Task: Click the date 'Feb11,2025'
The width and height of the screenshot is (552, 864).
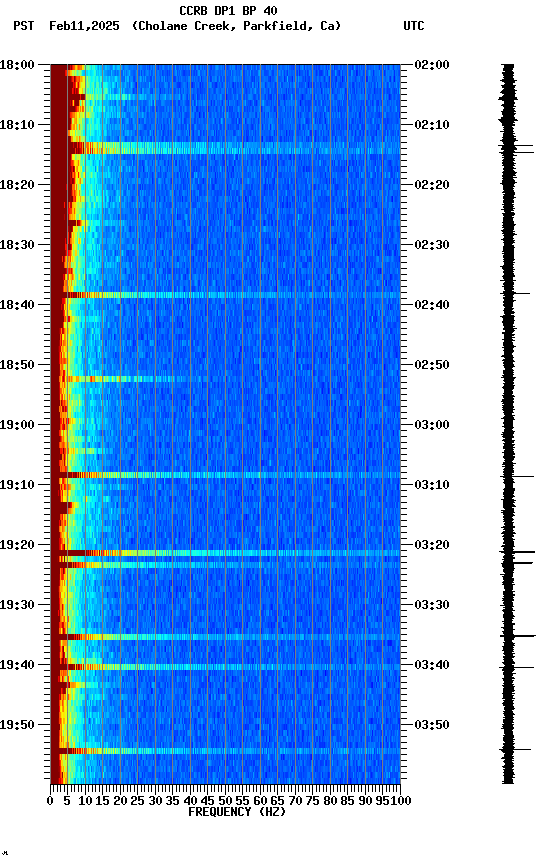Action: (84, 26)
